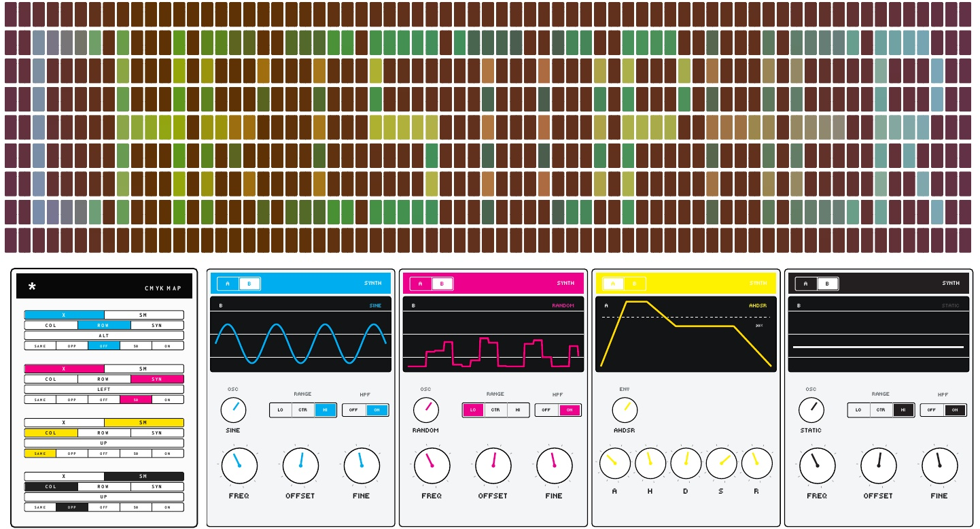Select SM in the cyan map section
This screenshot has height=529, width=980.
click(x=144, y=315)
